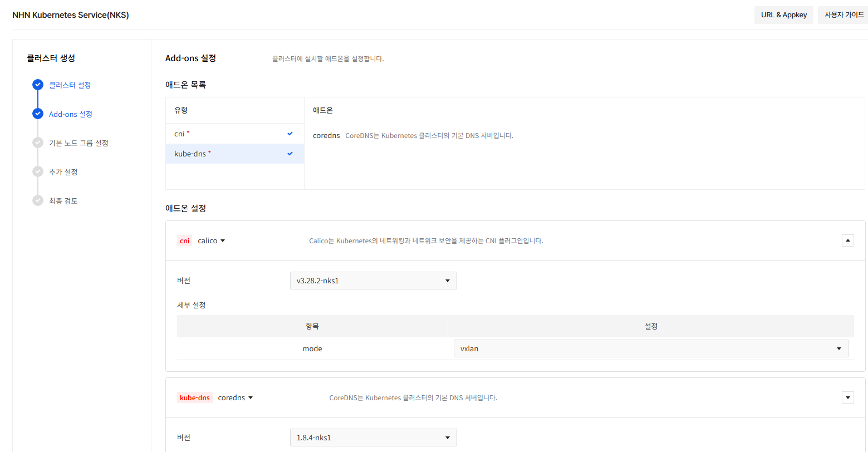Click the 애드온 column header
This screenshot has width=868, height=452.
point(323,110)
